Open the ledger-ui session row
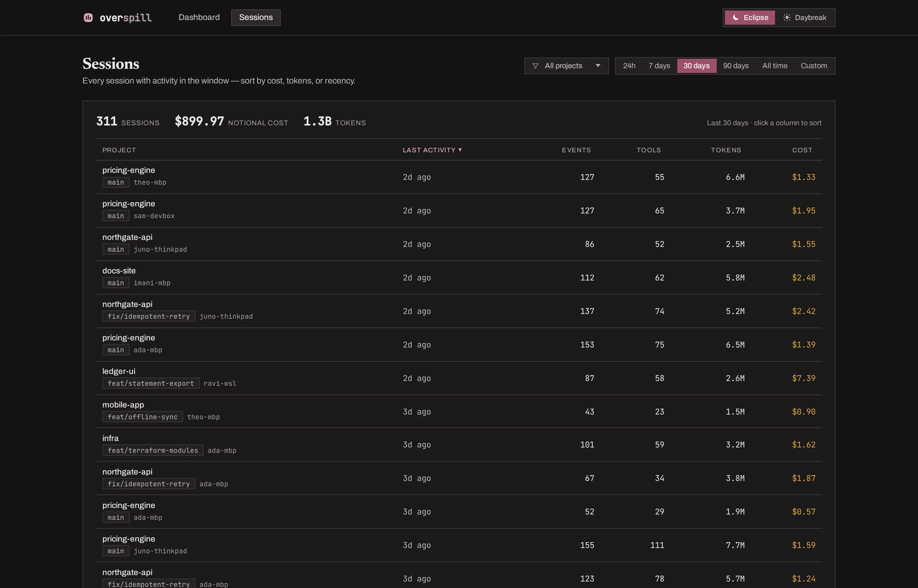Screen dimensions: 918x588 458,378
